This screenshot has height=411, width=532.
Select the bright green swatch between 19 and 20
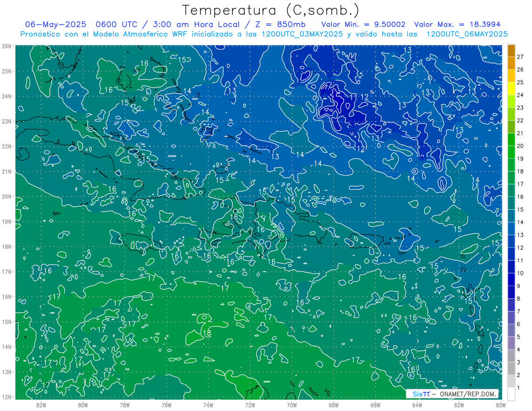(x=511, y=152)
